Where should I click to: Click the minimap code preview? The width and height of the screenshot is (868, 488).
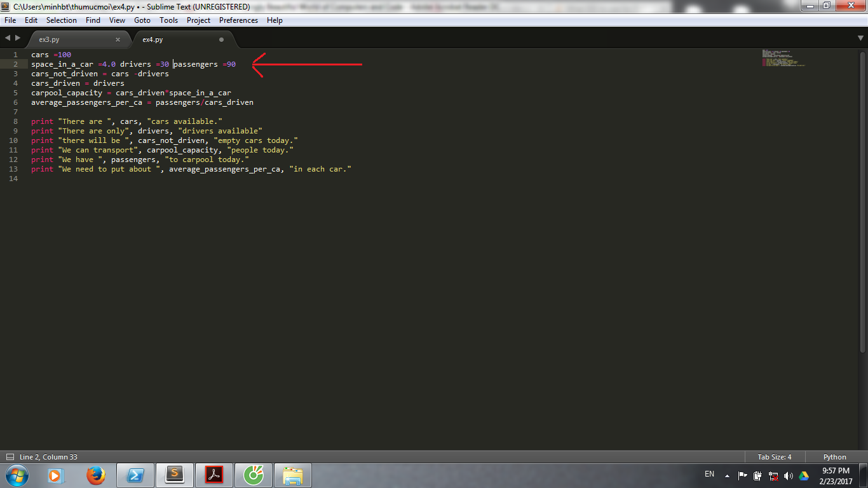click(x=783, y=58)
